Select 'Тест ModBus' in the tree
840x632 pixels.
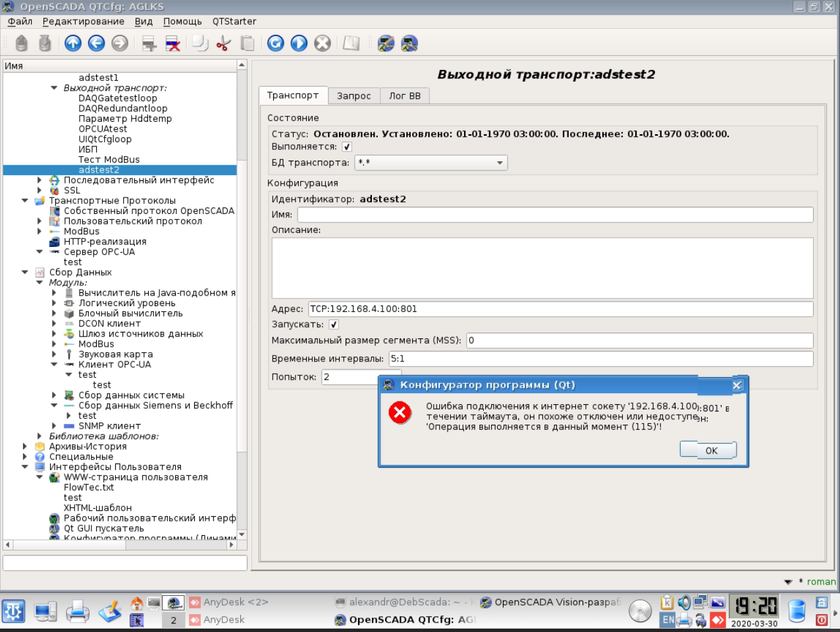coord(109,159)
